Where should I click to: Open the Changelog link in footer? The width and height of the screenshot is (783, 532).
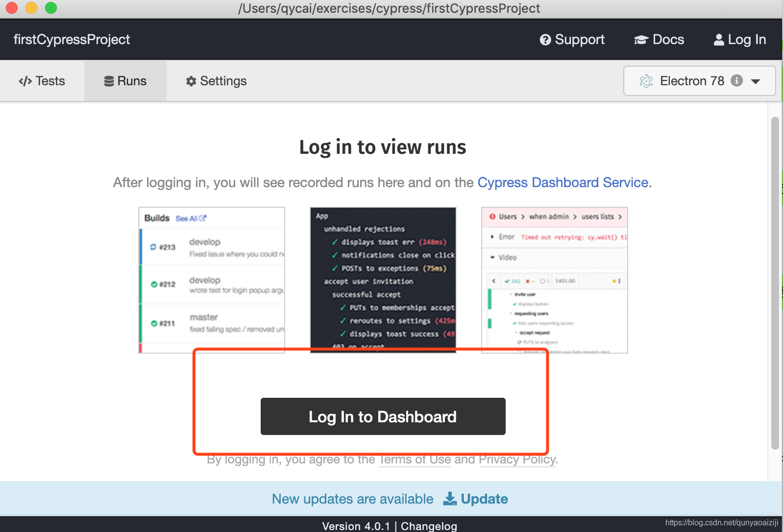pos(429,526)
